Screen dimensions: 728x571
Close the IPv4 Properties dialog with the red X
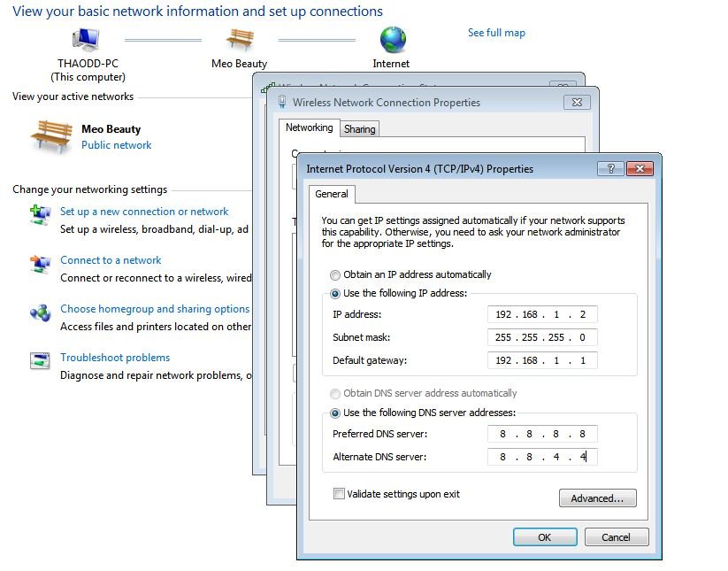(x=640, y=169)
